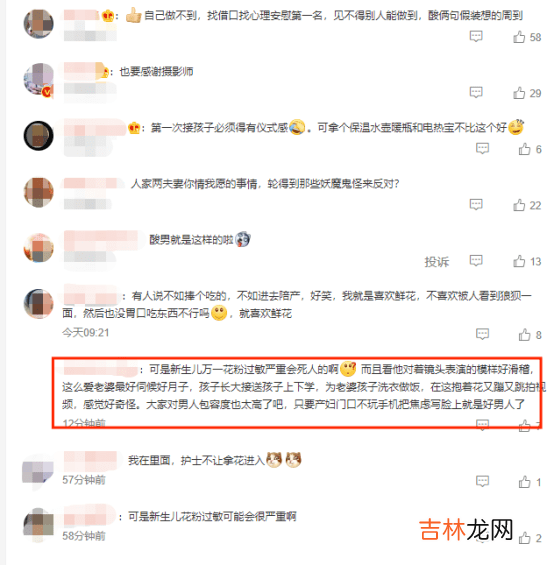The height and width of the screenshot is (565, 554).
Task: Open replies on the 酸男 comment
Action: click(x=476, y=261)
